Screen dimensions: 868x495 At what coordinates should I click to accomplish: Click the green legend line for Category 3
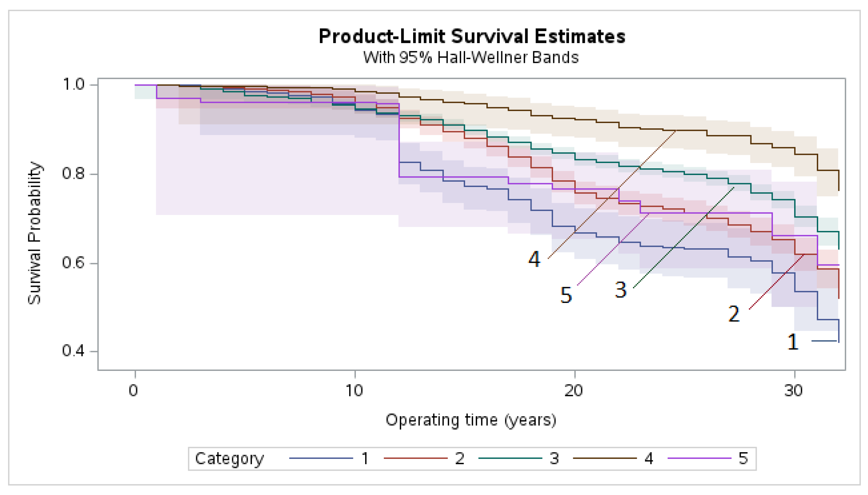coord(510,458)
